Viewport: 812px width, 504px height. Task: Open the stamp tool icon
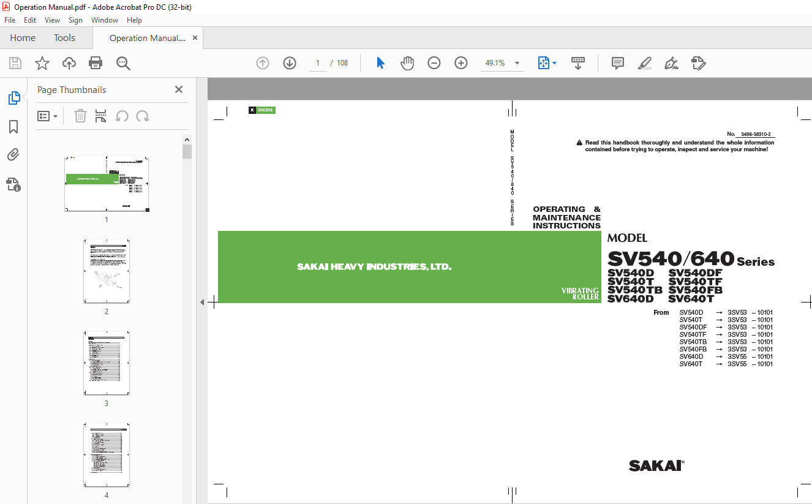698,63
